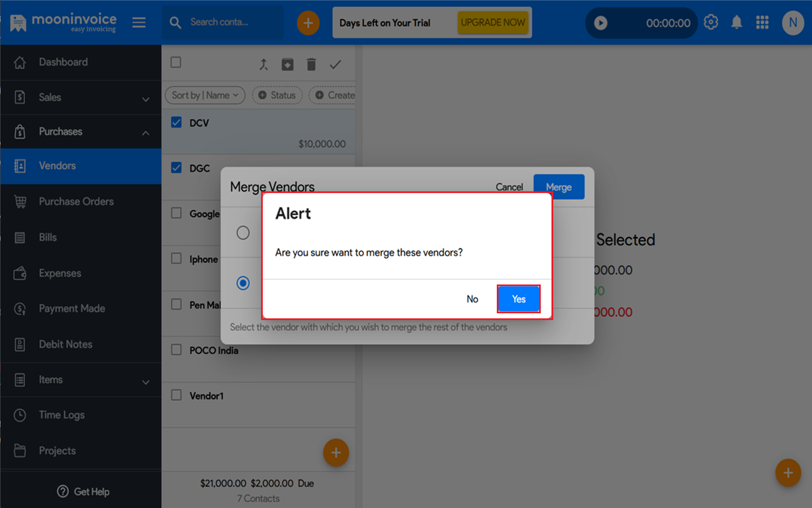Open Bills in sidebar
The width and height of the screenshot is (812, 508).
(81, 238)
